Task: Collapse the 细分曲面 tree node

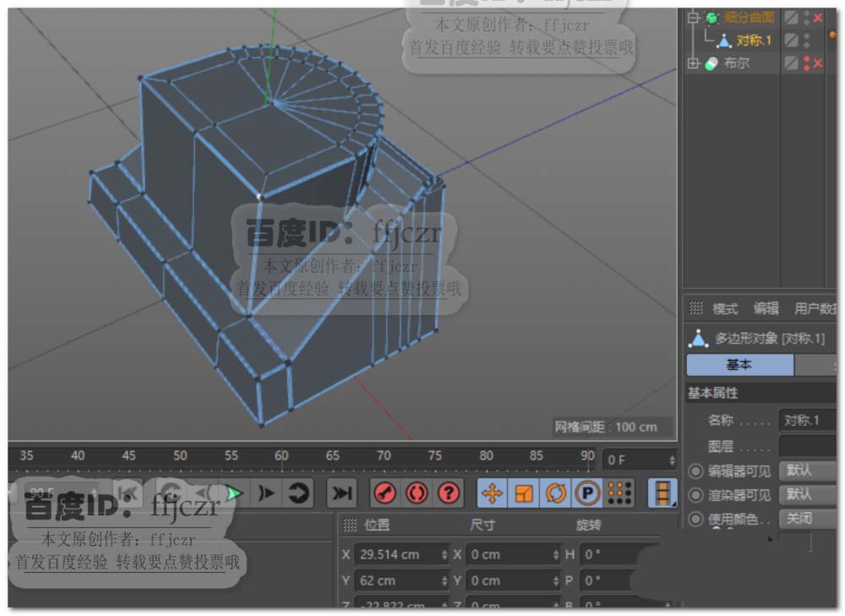Action: (694, 17)
